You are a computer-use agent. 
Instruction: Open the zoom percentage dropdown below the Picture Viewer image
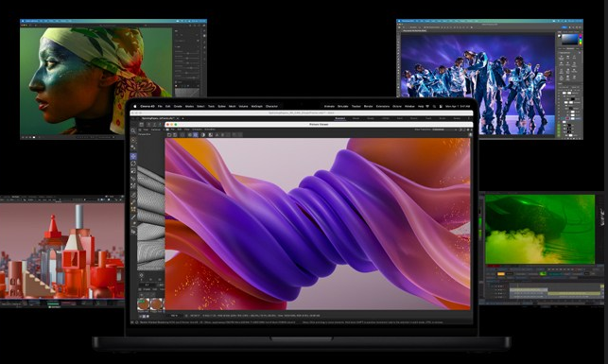pyautogui.click(x=174, y=316)
